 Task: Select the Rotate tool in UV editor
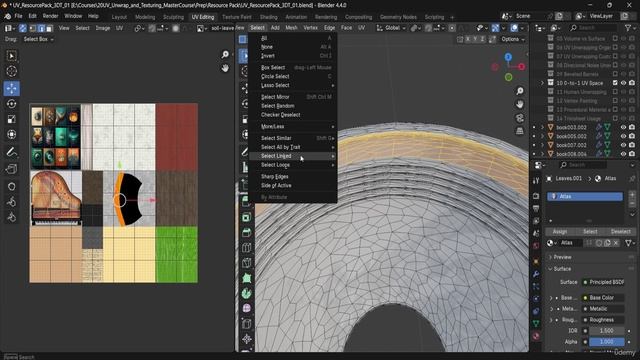(11, 104)
